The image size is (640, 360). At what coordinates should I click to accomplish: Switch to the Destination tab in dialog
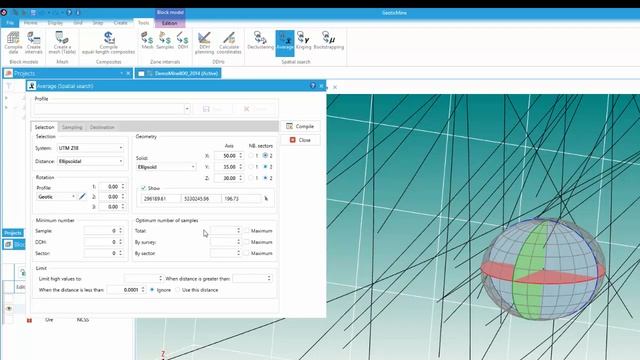pyautogui.click(x=102, y=127)
